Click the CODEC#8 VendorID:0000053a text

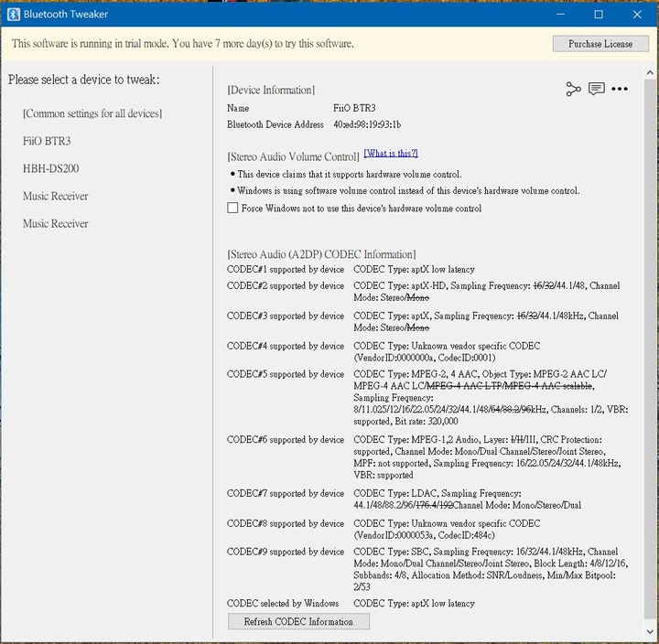tap(424, 535)
